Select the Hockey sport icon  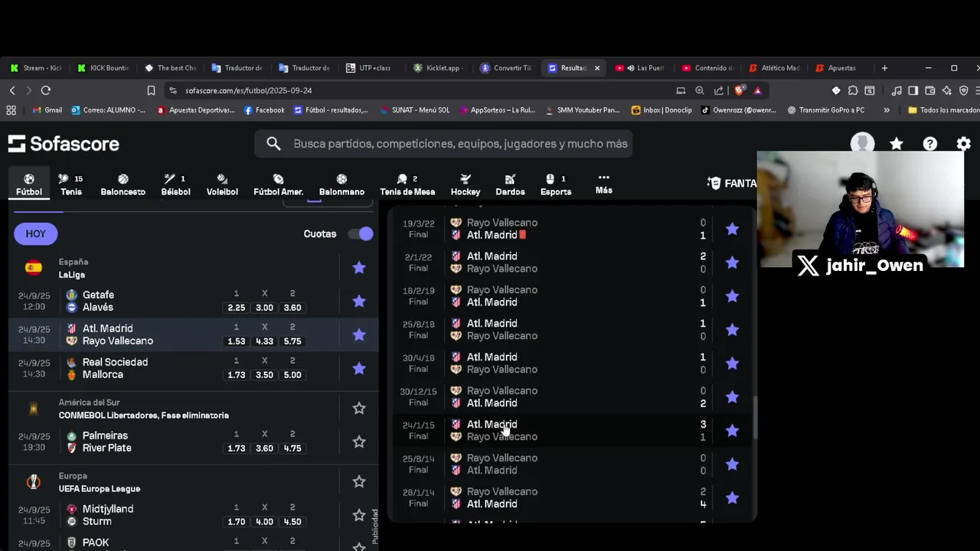[x=465, y=184]
